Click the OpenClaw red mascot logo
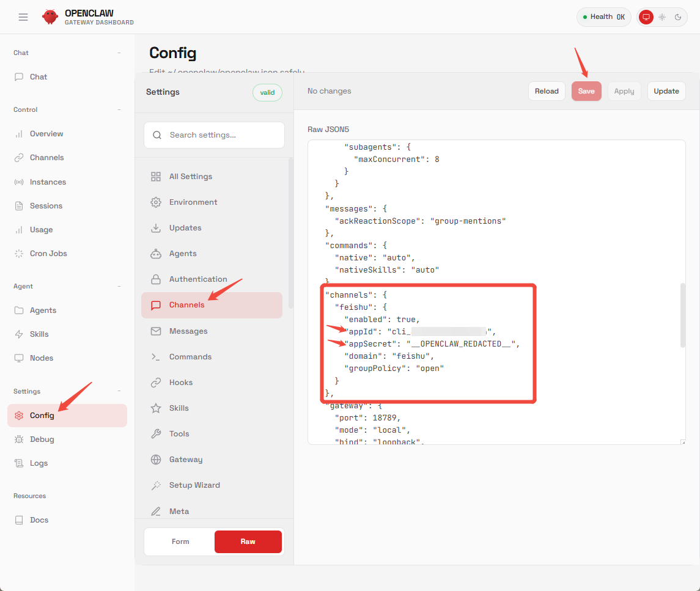 [x=50, y=17]
